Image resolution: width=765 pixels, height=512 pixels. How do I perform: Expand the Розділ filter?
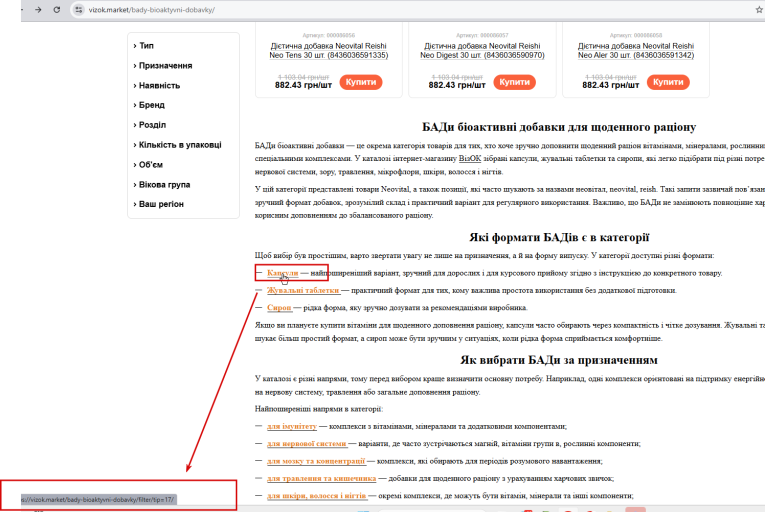149,125
